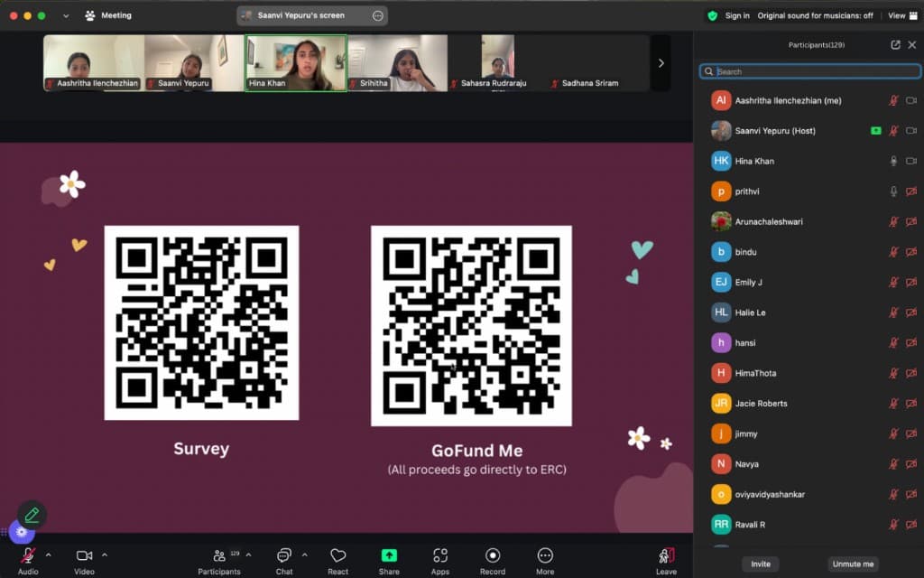Toggle Aashritha Ilenchezhian (me) muted microphone
The image size is (924, 578).
point(893,101)
